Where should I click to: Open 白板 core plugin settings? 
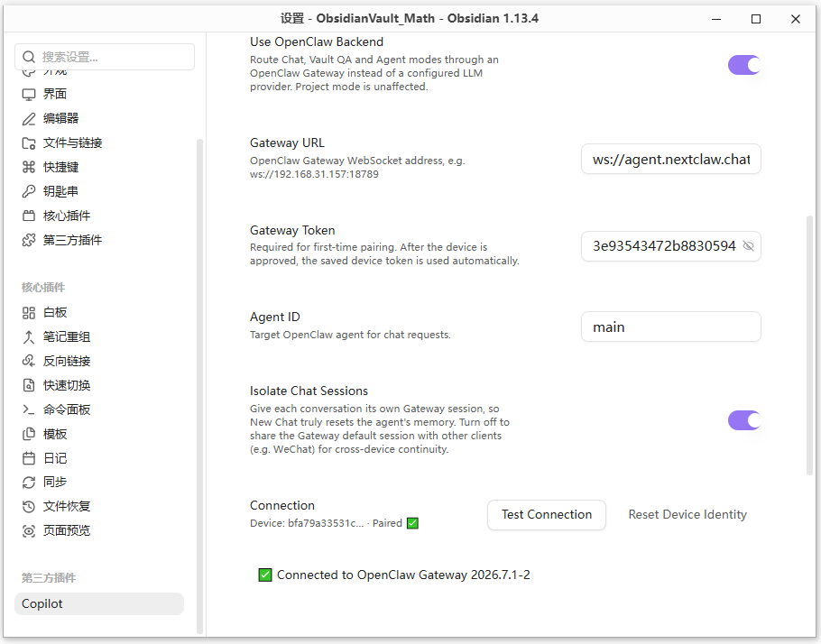(x=99, y=313)
